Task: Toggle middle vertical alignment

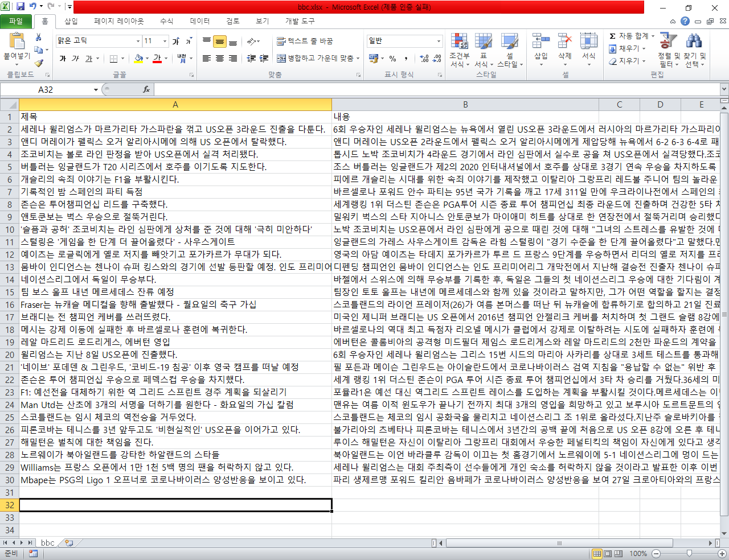Action: point(220,41)
